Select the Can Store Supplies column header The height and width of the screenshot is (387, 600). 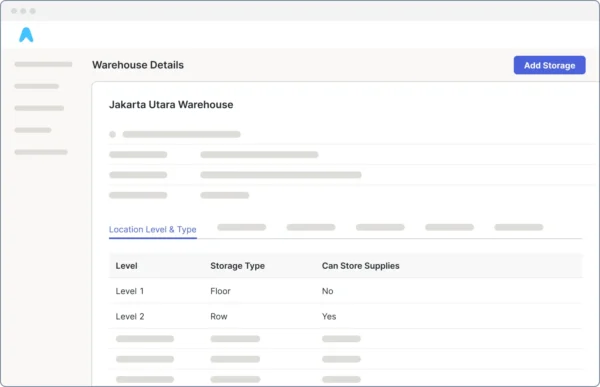[x=360, y=266]
